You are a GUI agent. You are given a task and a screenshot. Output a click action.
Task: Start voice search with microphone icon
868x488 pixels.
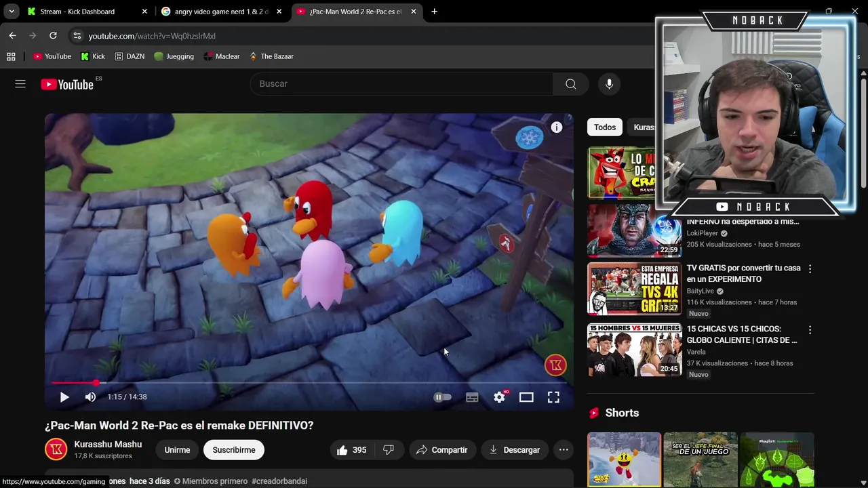pyautogui.click(x=609, y=84)
